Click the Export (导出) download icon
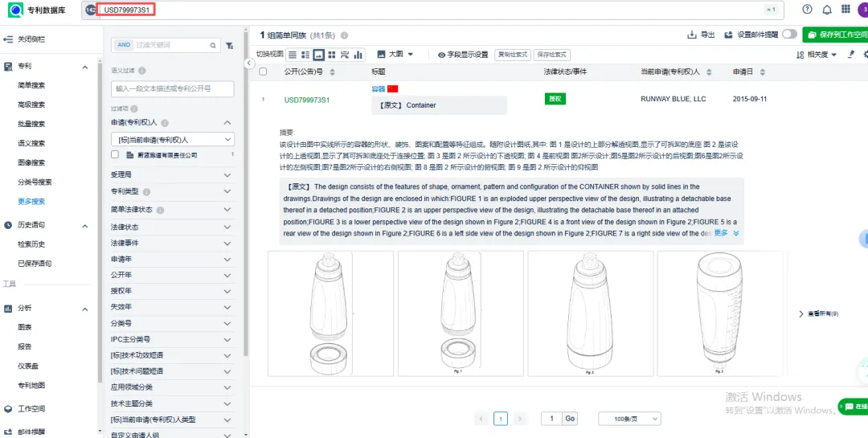868x438 pixels. tap(692, 35)
